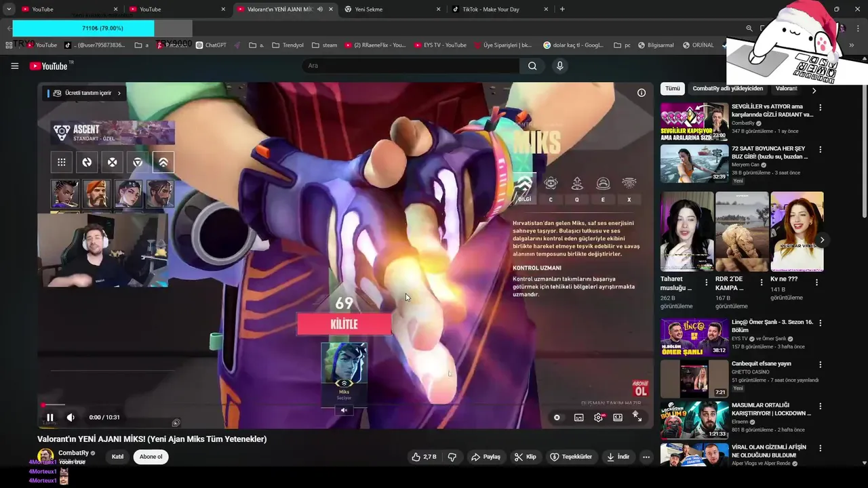Open options for Kv ne ??? short
The height and width of the screenshot is (488, 868).
coord(816,283)
